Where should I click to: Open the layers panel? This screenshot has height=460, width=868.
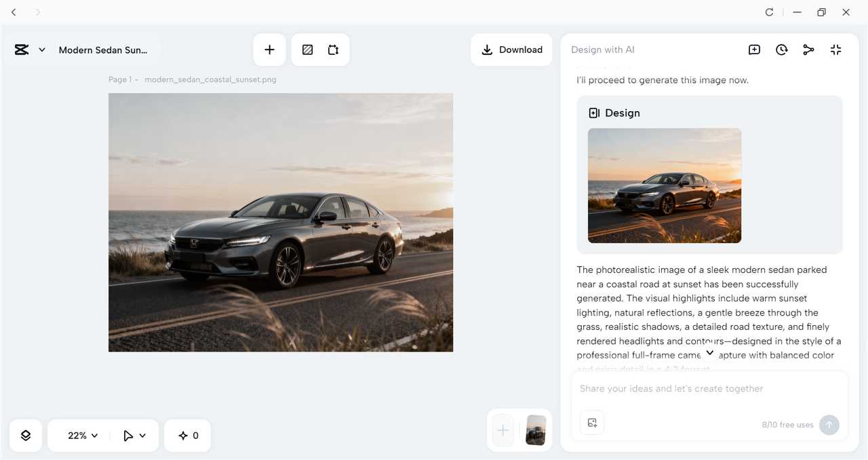tap(26, 436)
